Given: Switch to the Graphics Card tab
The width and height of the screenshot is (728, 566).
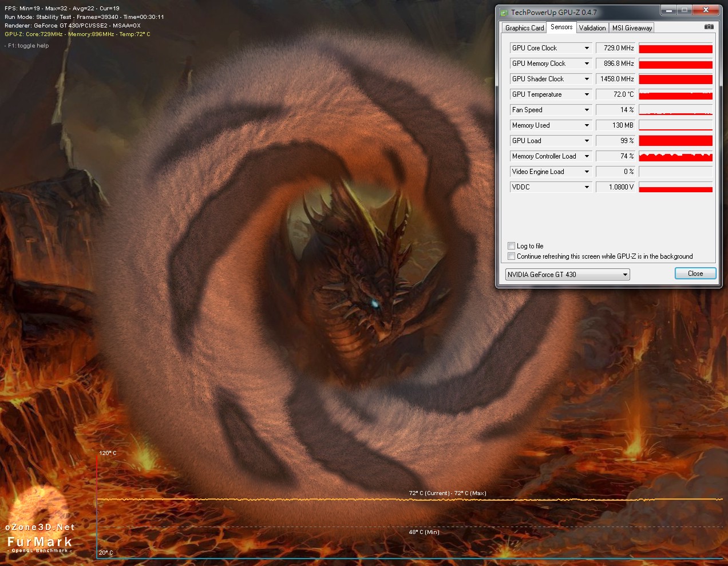Looking at the screenshot, I should (524, 27).
